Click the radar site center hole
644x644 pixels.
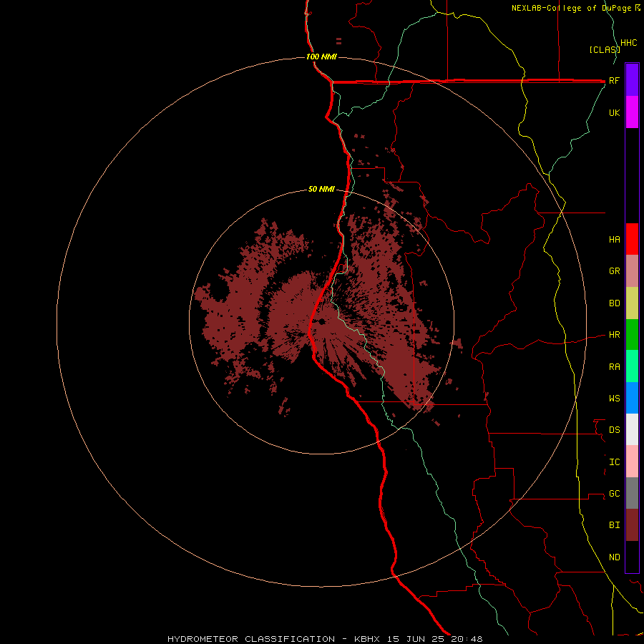tap(321, 321)
